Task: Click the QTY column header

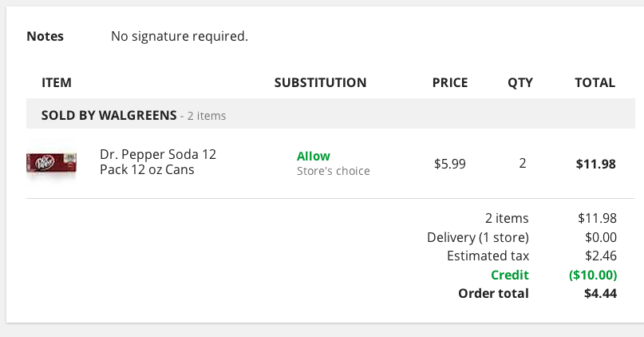Action: click(520, 82)
